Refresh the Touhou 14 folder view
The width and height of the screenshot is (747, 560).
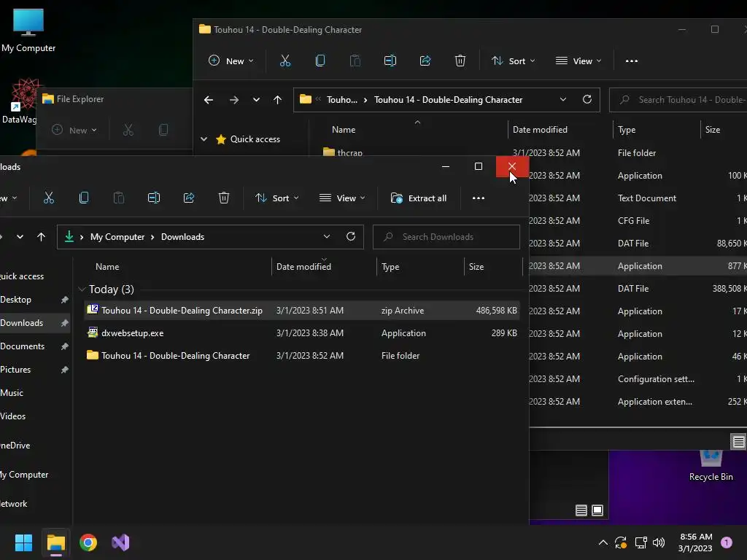(x=587, y=99)
